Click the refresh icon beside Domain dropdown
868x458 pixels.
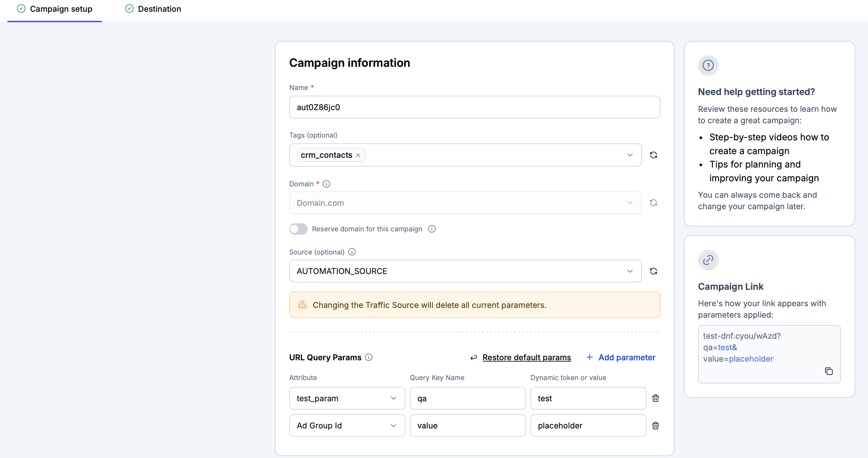653,203
